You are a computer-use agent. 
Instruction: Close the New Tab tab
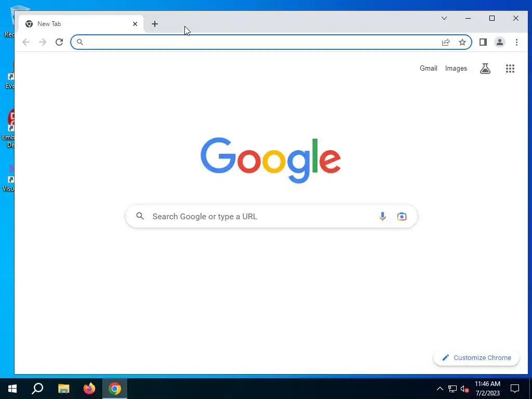[135, 24]
